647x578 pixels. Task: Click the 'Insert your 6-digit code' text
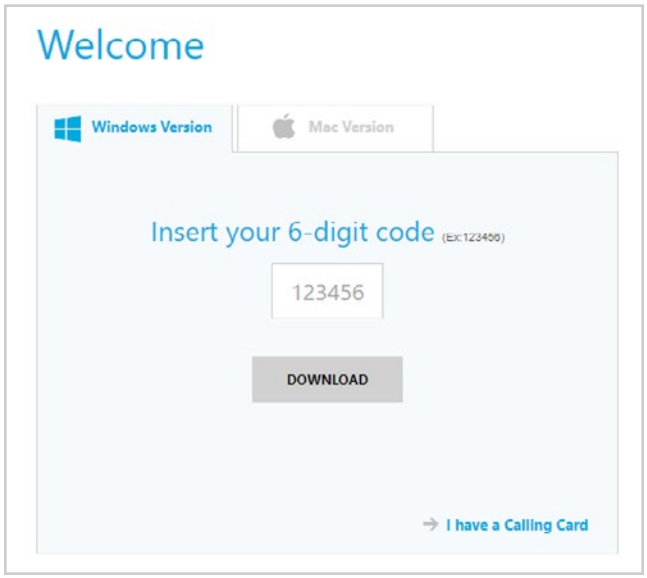pos(293,232)
